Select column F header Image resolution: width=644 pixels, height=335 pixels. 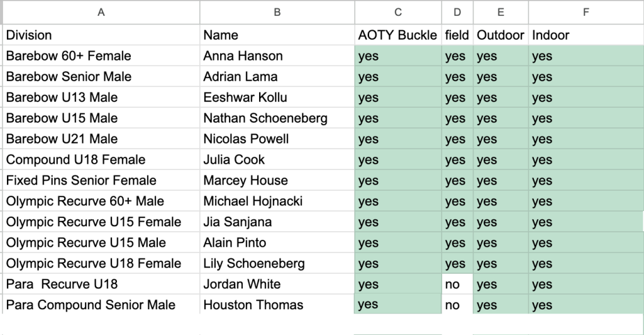(586, 11)
